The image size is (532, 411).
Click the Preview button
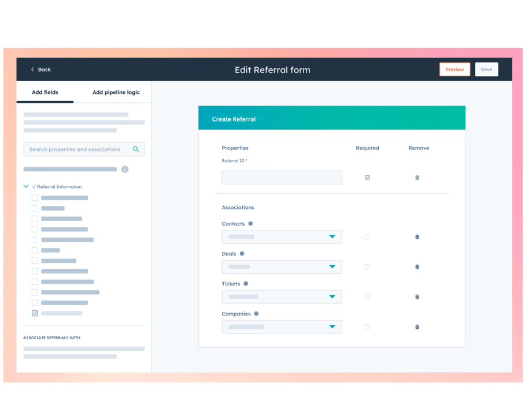pyautogui.click(x=455, y=69)
